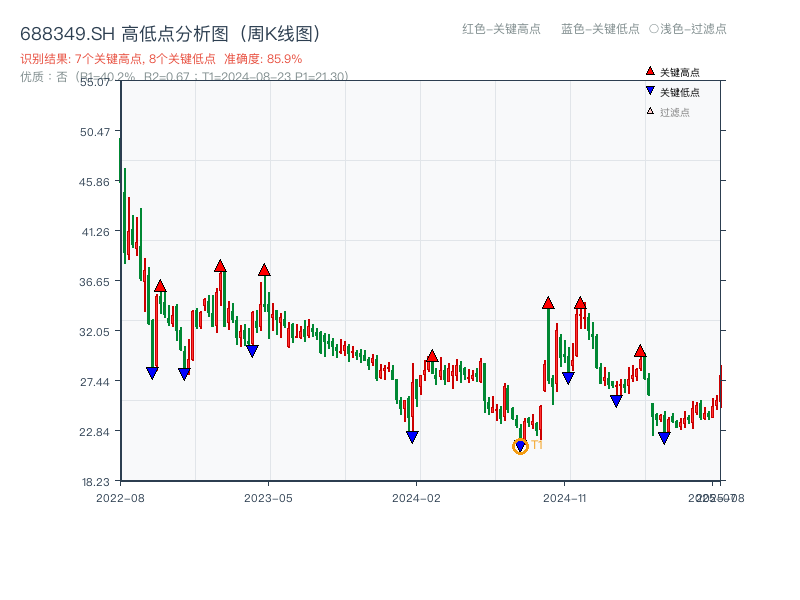Image resolution: width=800 pixels, height=600 pixels.
Task: Click the highest red triangle marker above 37 level
Action: (x=221, y=265)
